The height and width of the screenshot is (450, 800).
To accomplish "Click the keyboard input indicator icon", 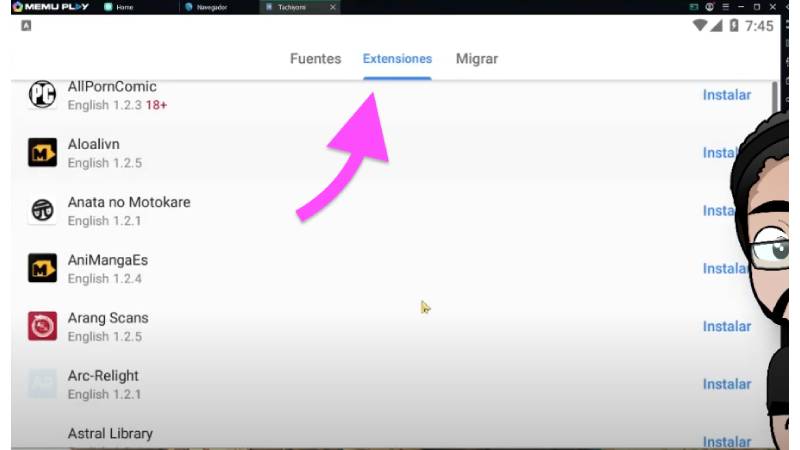I will tap(26, 26).
